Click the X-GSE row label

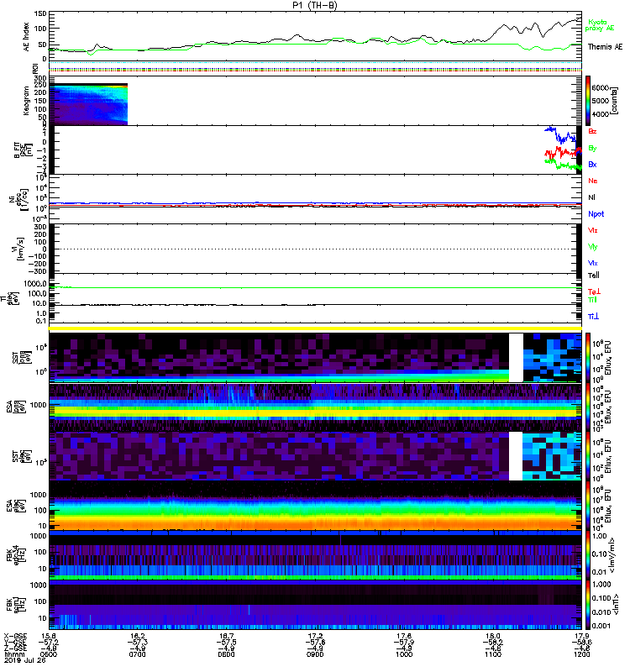tap(15, 637)
